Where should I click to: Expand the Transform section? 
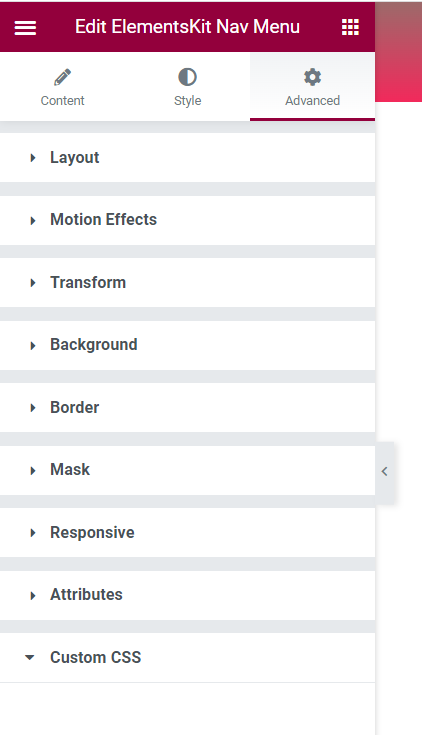click(x=188, y=283)
